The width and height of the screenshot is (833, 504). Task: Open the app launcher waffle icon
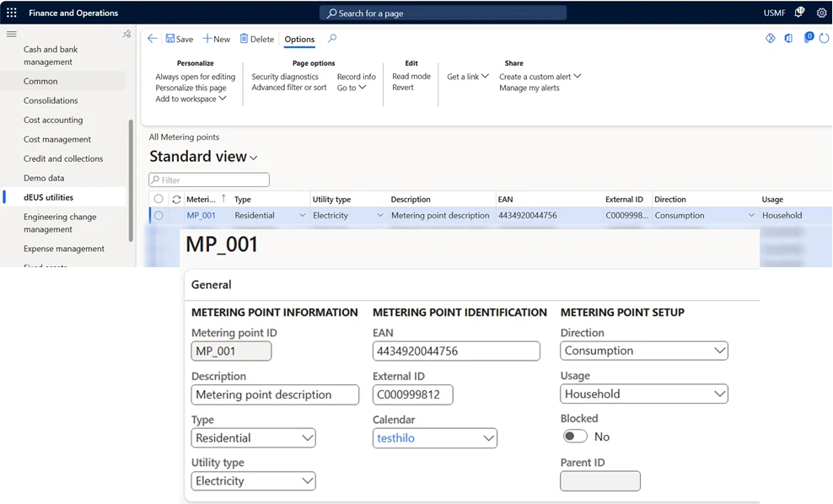11,13
